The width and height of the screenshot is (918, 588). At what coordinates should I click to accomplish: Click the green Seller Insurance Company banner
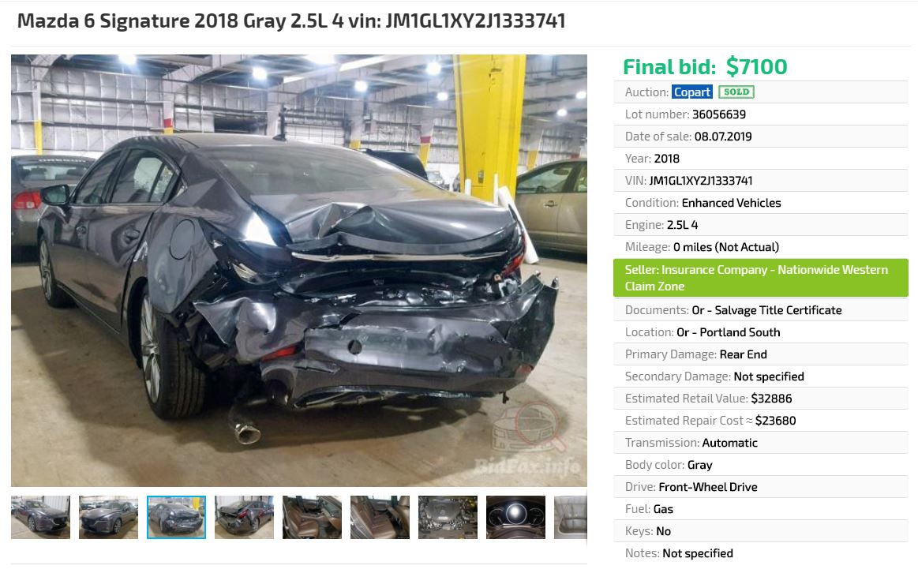(760, 278)
